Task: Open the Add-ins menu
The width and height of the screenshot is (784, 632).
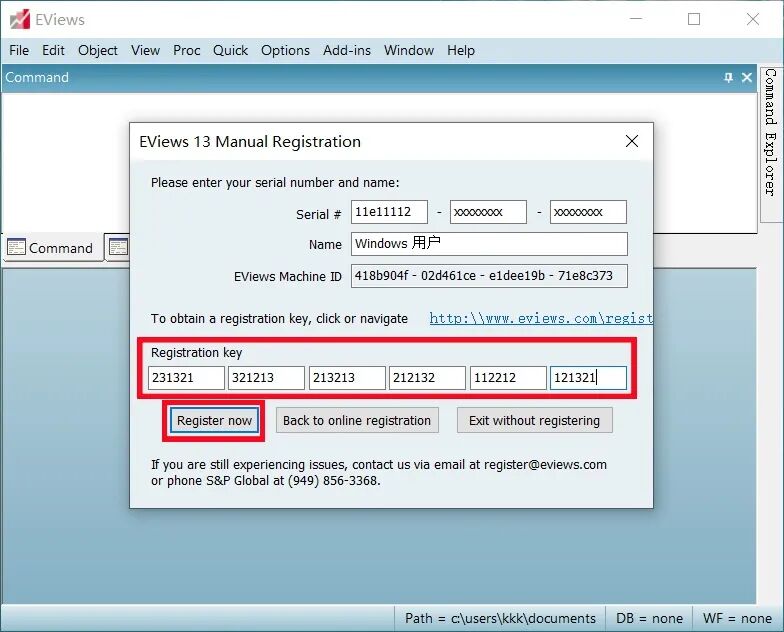Action: (346, 50)
